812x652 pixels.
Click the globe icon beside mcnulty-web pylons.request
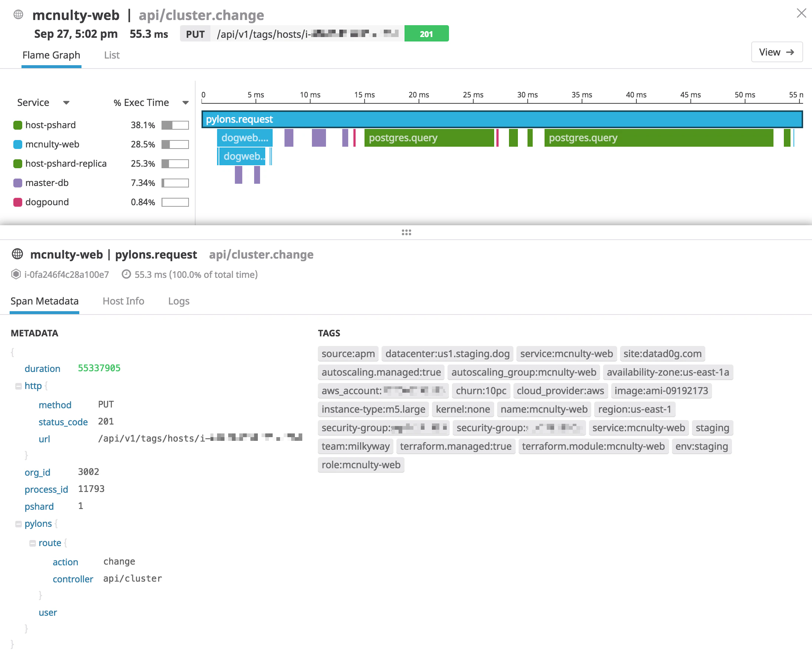17,254
